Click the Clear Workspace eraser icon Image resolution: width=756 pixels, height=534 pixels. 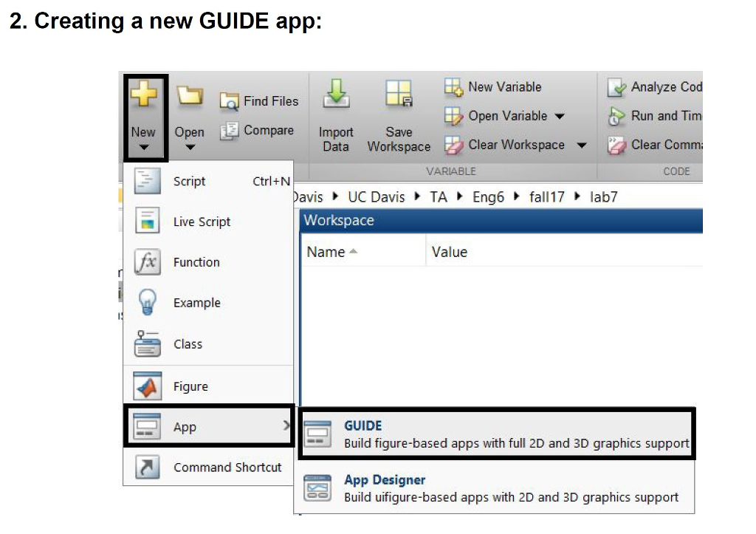453,146
